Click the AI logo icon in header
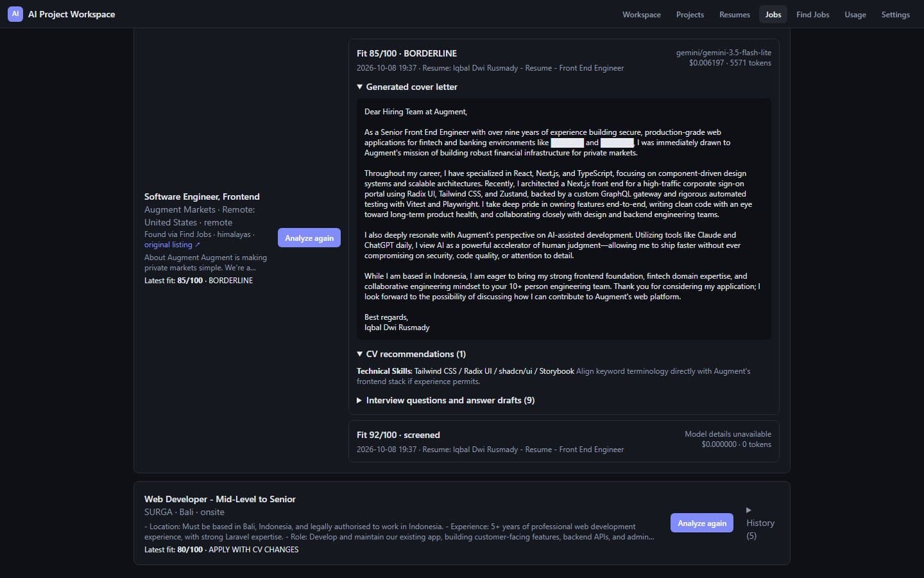The height and width of the screenshot is (578, 924). click(x=15, y=14)
